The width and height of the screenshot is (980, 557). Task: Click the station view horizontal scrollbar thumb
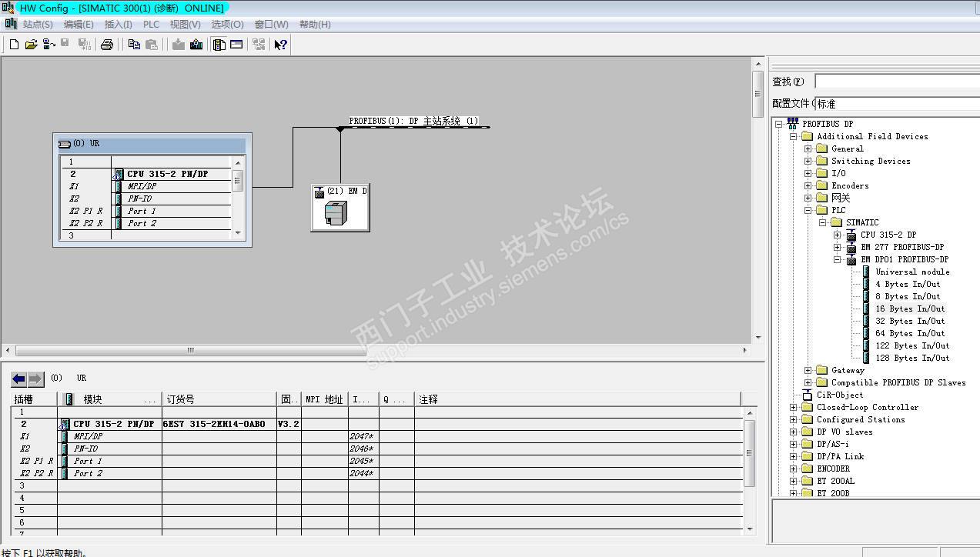[x=190, y=350]
